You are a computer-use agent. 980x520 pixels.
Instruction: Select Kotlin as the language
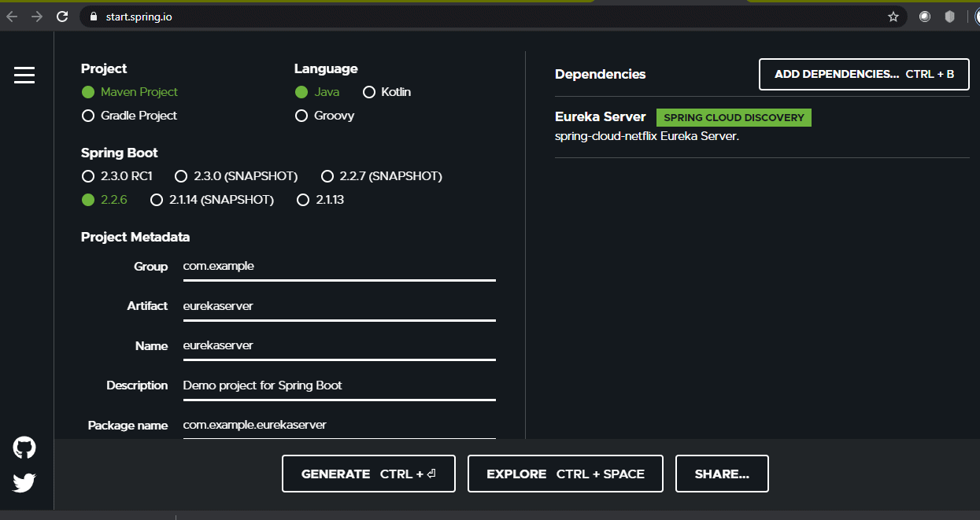pos(369,92)
